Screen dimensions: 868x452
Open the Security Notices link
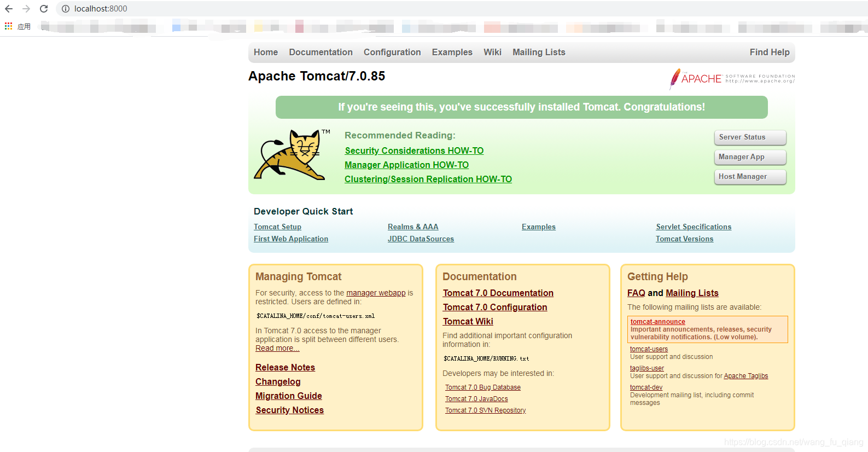coord(289,410)
